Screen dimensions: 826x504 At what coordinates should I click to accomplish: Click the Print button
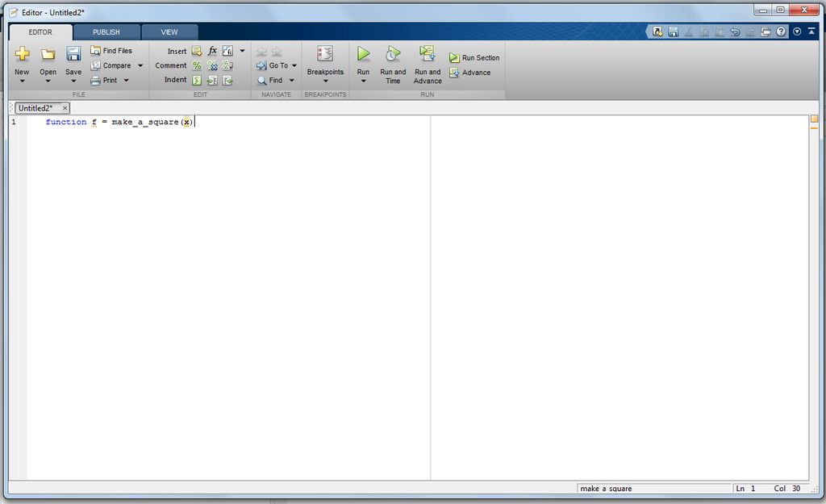click(x=104, y=80)
